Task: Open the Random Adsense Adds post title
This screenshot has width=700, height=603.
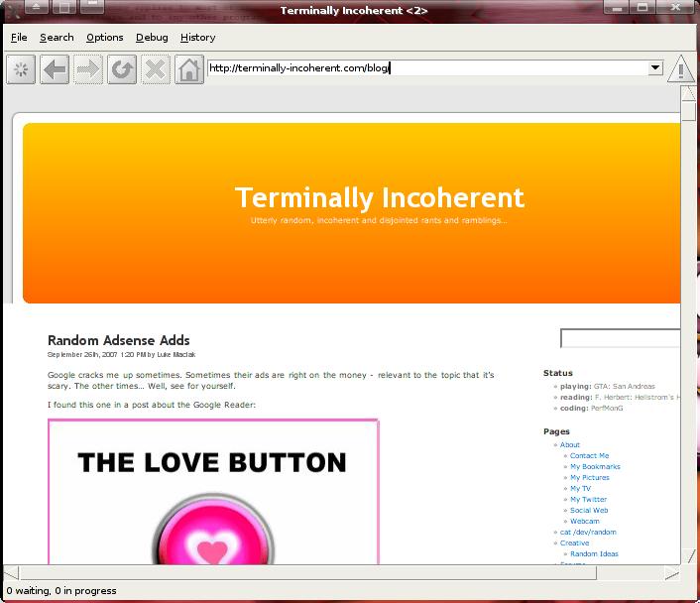Action: [x=118, y=340]
